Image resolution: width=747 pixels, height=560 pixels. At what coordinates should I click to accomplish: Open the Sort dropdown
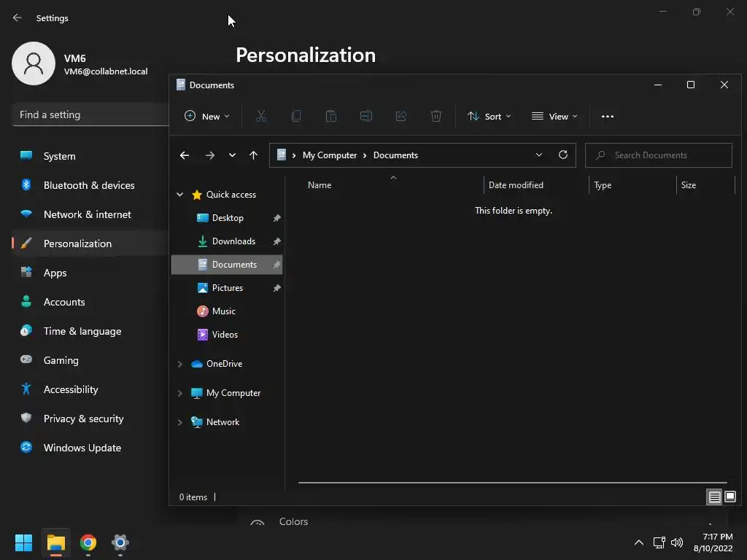489,116
